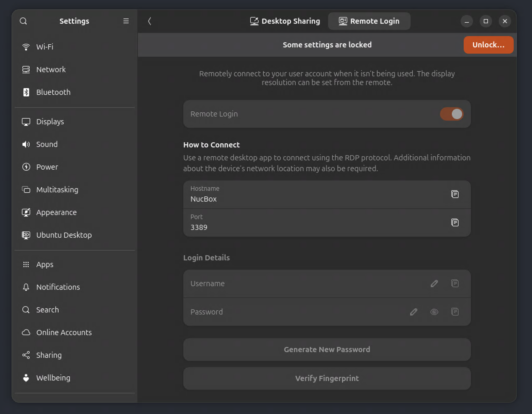Screen dimensions: 532x414
Task: Copy the Password value
Action: coord(455,312)
